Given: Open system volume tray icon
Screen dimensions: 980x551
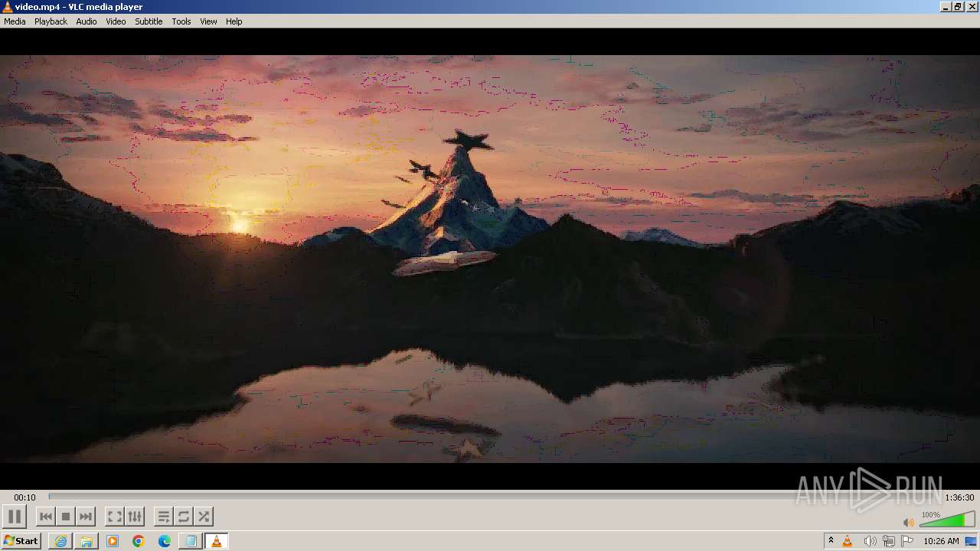Looking at the screenshot, I should point(870,541).
